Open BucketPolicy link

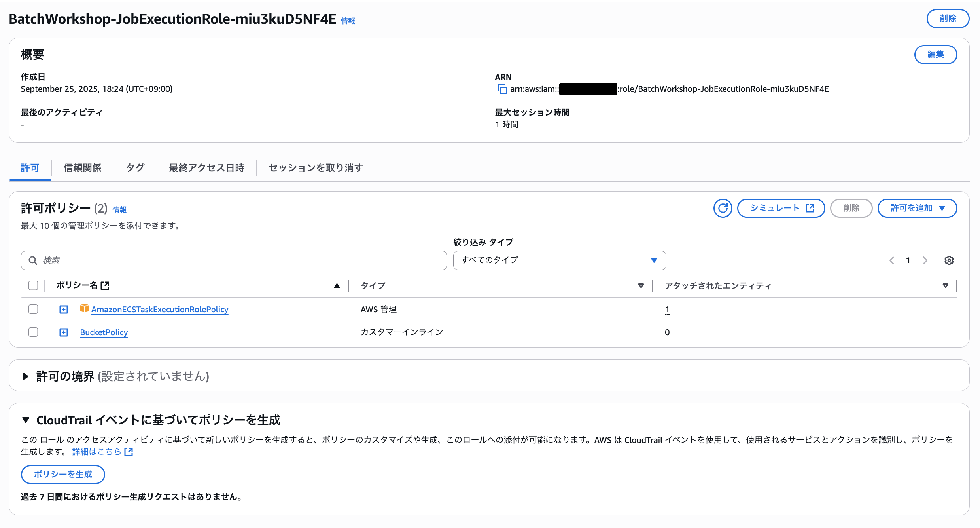[104, 332]
